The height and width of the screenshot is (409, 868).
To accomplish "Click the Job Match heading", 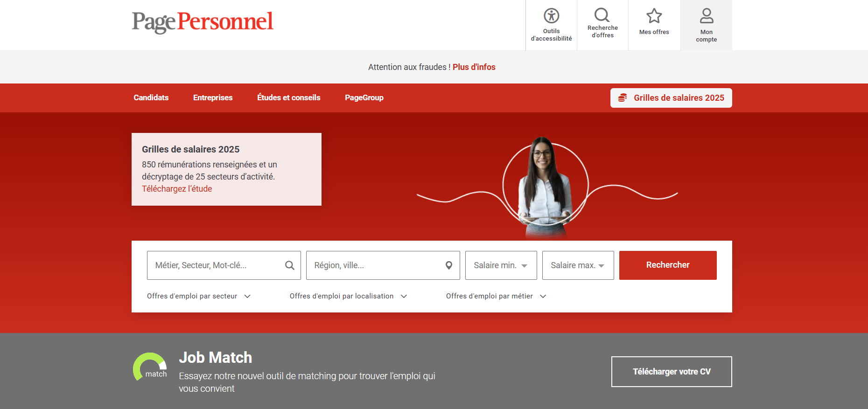I will point(216,358).
